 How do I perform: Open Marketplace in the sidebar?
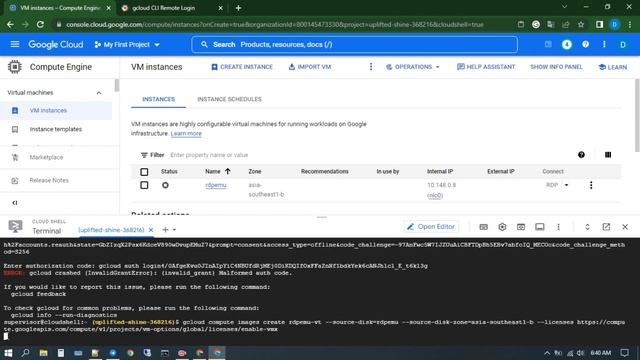[46, 157]
